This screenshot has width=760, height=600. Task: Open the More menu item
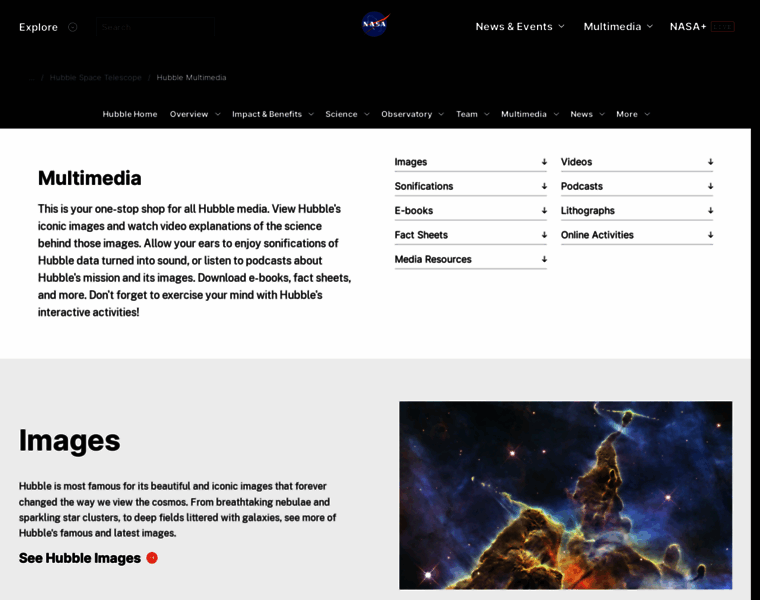coord(627,114)
